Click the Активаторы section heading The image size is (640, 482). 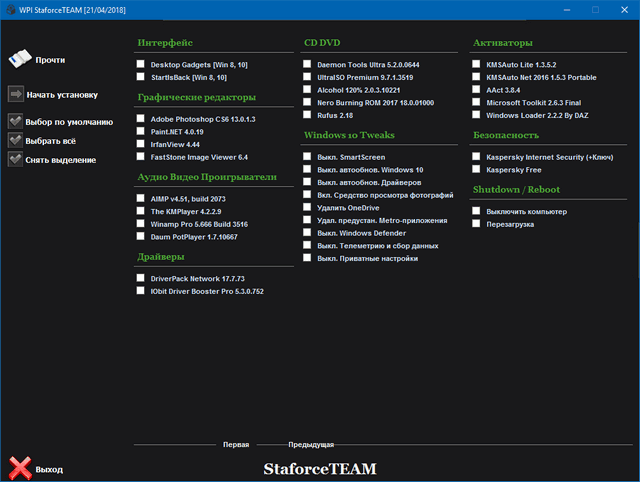[x=503, y=43]
